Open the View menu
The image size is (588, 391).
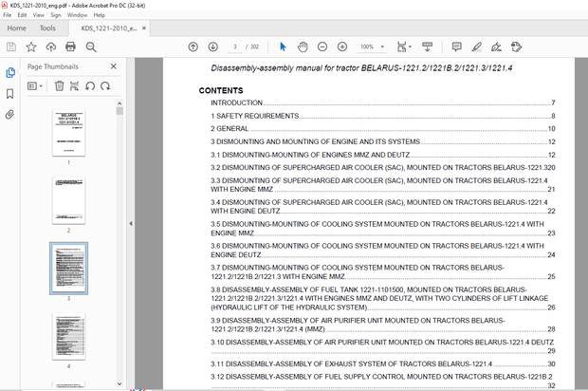[39, 15]
